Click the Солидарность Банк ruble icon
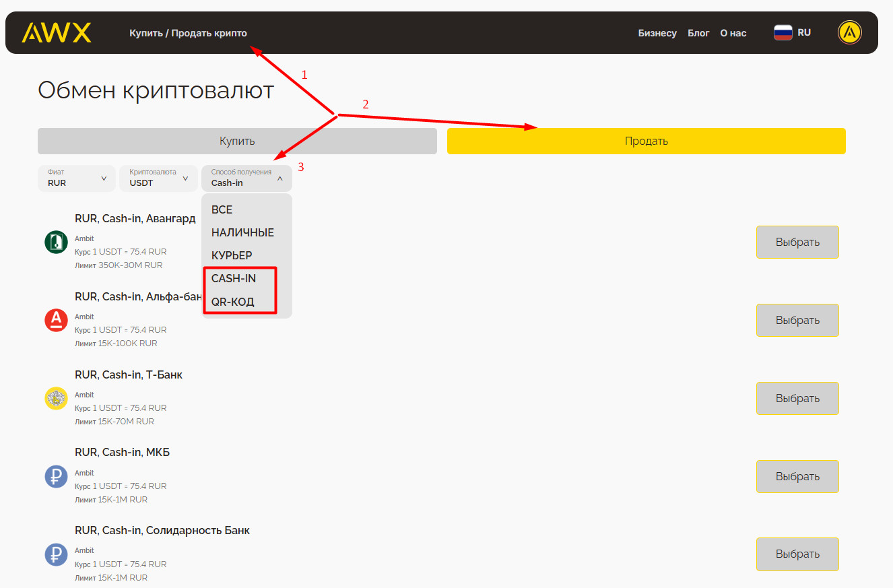893x588 pixels. pos(56,555)
